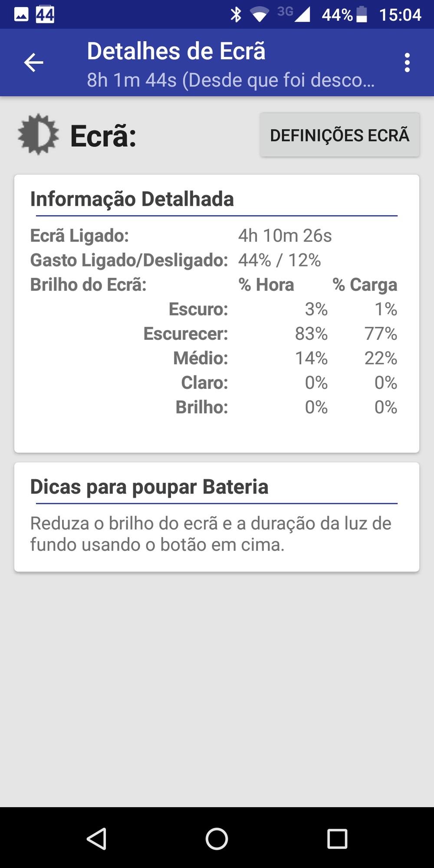
Task: Tap the Wi-Fi status icon
Action: (260, 15)
